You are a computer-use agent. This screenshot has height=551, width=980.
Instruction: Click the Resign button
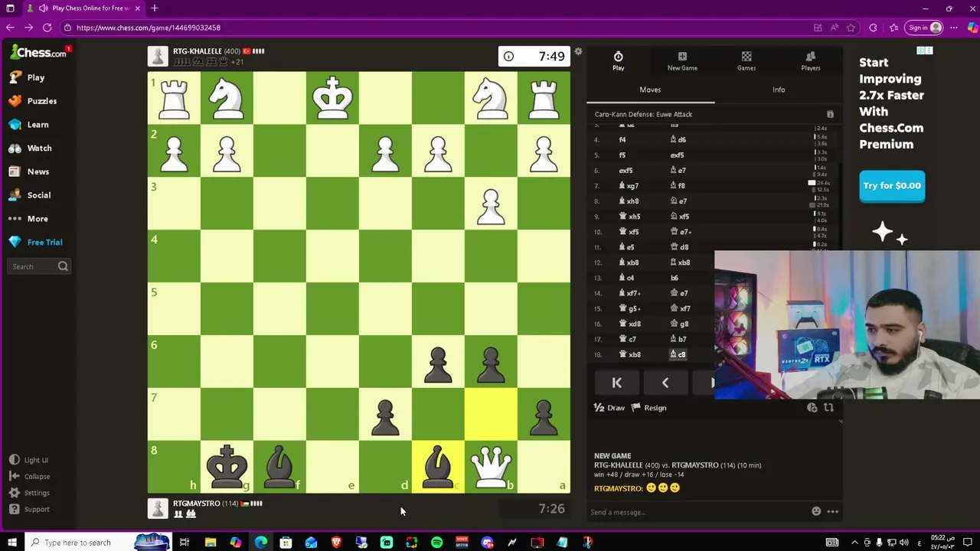pyautogui.click(x=649, y=408)
